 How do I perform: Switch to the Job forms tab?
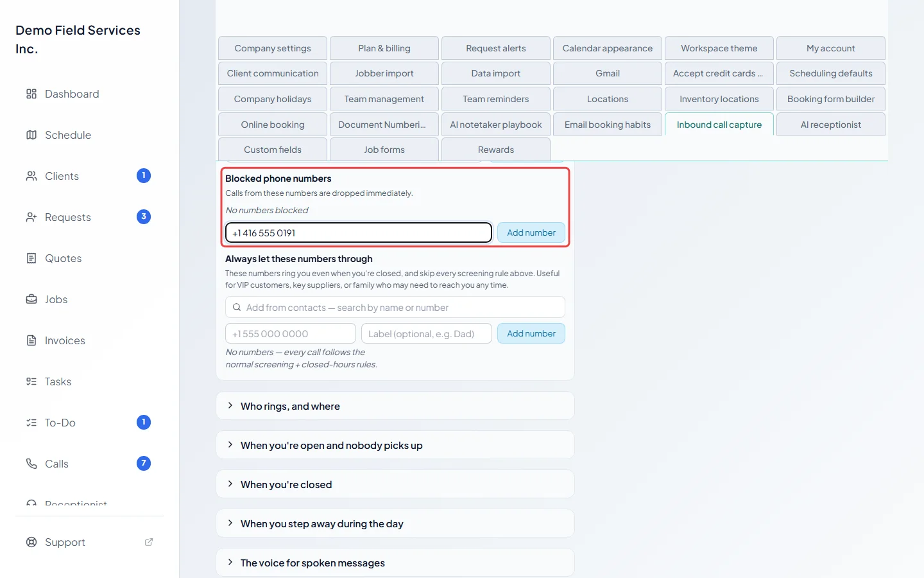coord(384,150)
